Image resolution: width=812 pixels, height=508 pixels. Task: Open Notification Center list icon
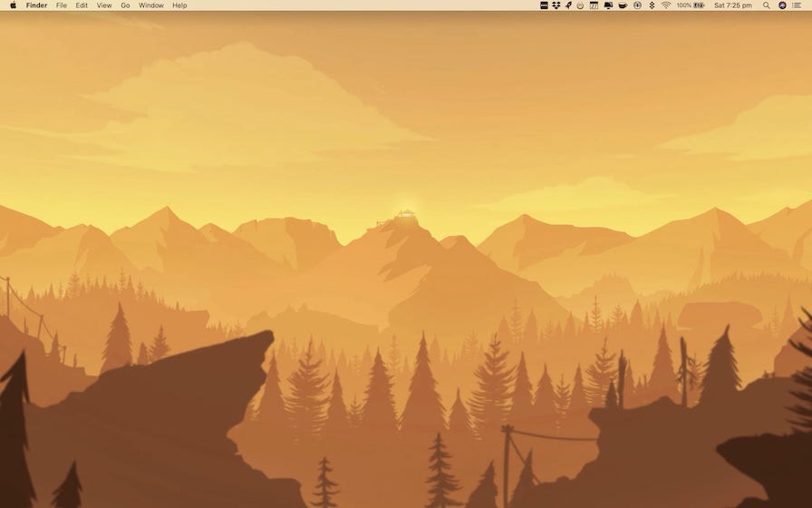click(x=797, y=5)
